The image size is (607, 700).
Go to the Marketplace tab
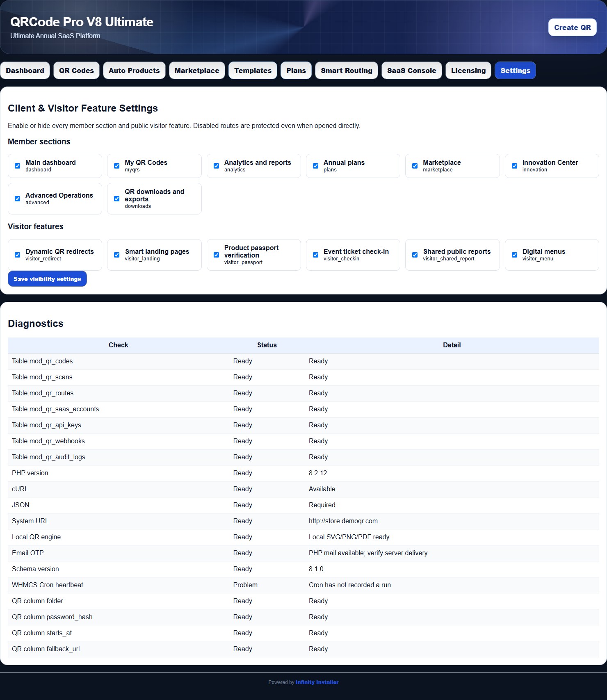point(197,71)
